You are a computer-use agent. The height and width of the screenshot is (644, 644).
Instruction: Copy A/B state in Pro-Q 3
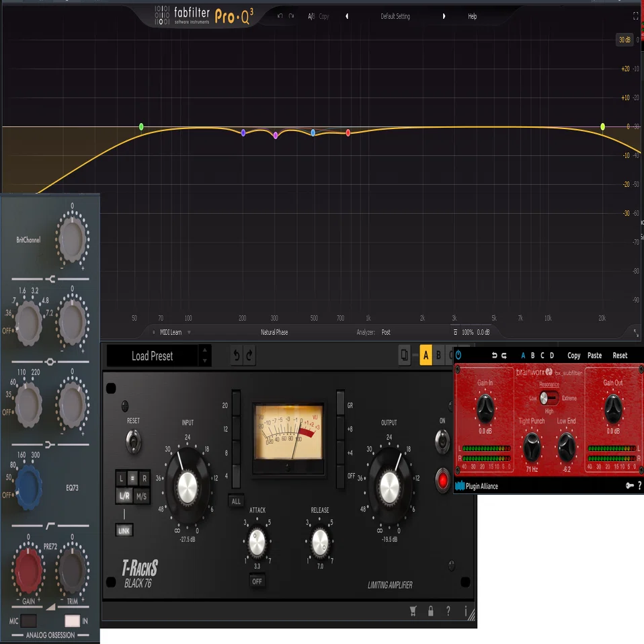323,16
